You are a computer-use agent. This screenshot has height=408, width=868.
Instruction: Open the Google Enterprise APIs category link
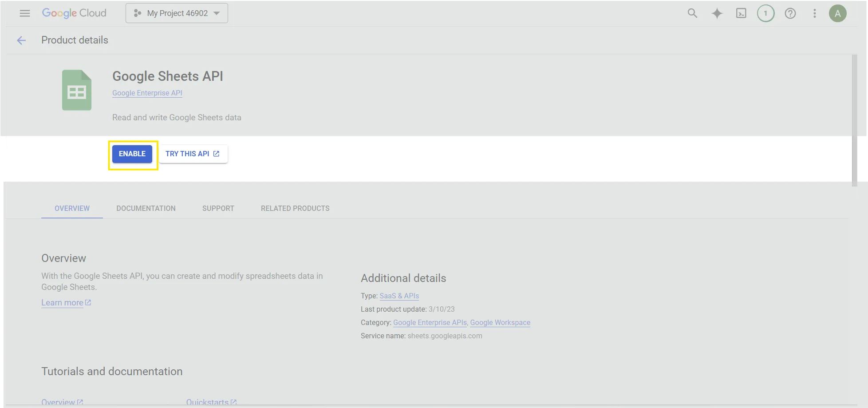[430, 322]
